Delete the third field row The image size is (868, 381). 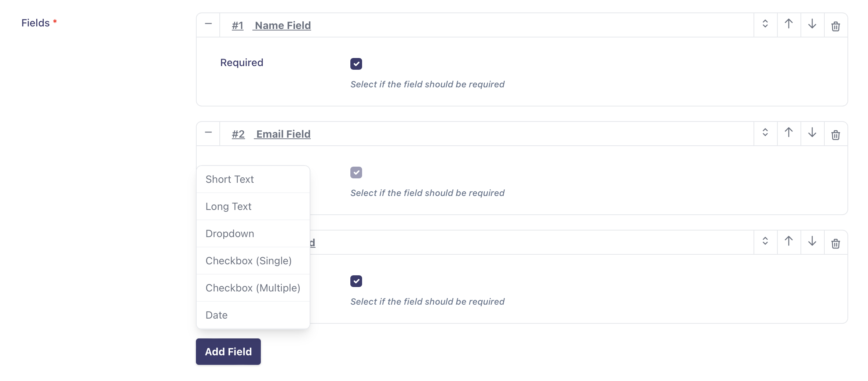(x=836, y=243)
